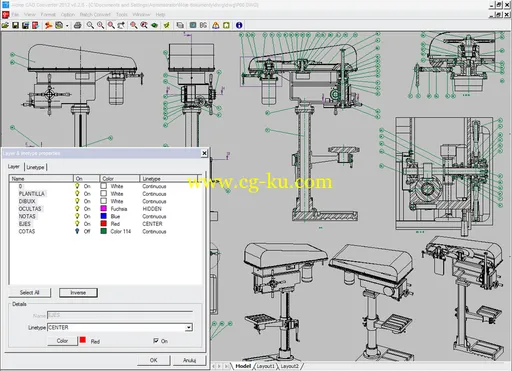Click the Print icon in toolbar
The image size is (512, 371).
78,25
